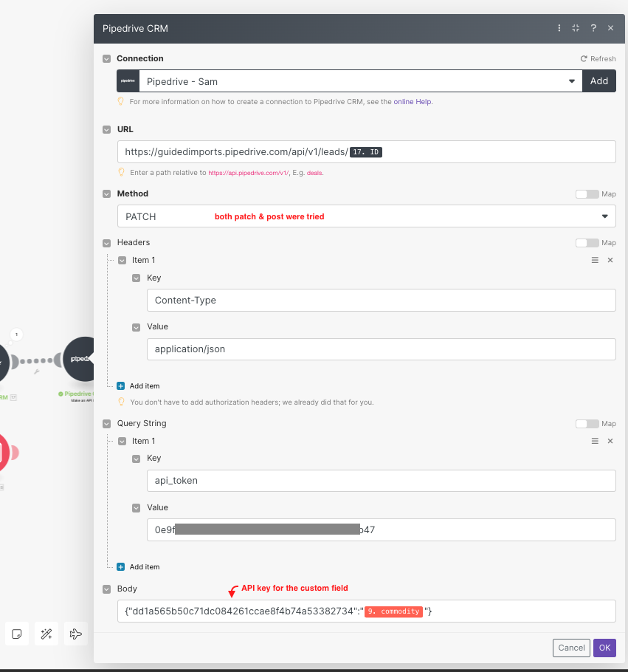Open the online Help link

413,101
